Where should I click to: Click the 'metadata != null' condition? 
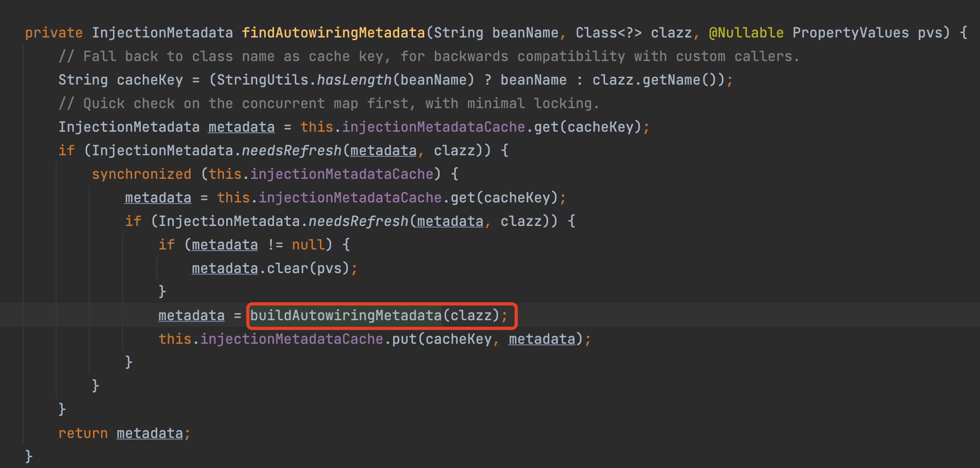(x=258, y=245)
